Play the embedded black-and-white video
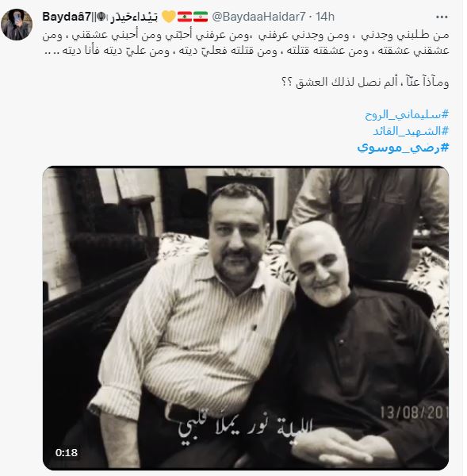 point(246,318)
